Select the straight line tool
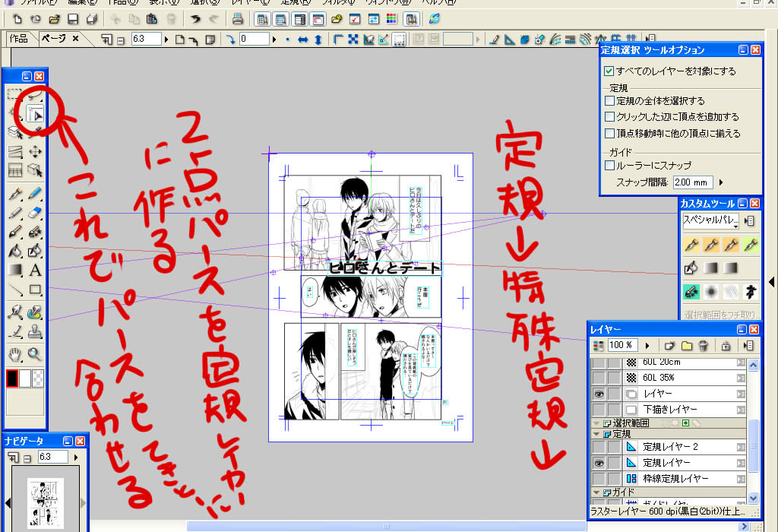778x532 pixels. click(15, 290)
